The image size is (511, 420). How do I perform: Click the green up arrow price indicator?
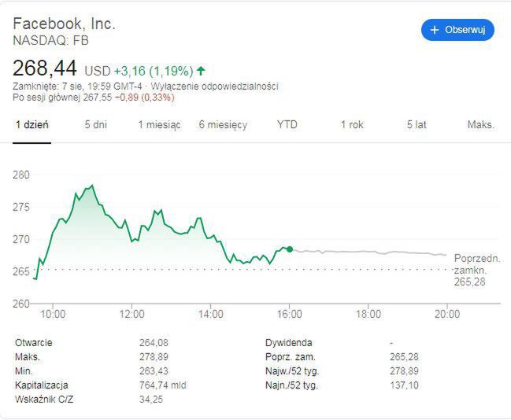click(201, 69)
